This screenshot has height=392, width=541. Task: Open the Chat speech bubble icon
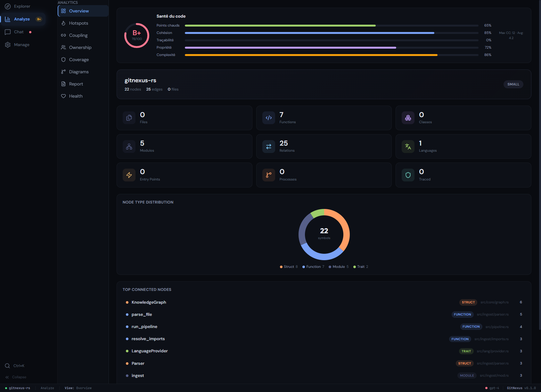8,32
